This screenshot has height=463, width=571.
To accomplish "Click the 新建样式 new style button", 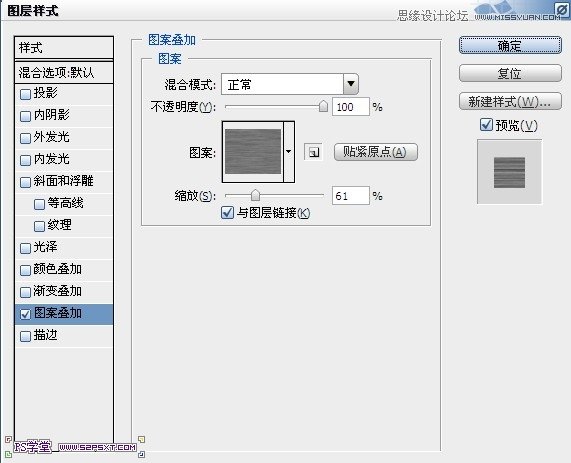I will tap(510, 102).
